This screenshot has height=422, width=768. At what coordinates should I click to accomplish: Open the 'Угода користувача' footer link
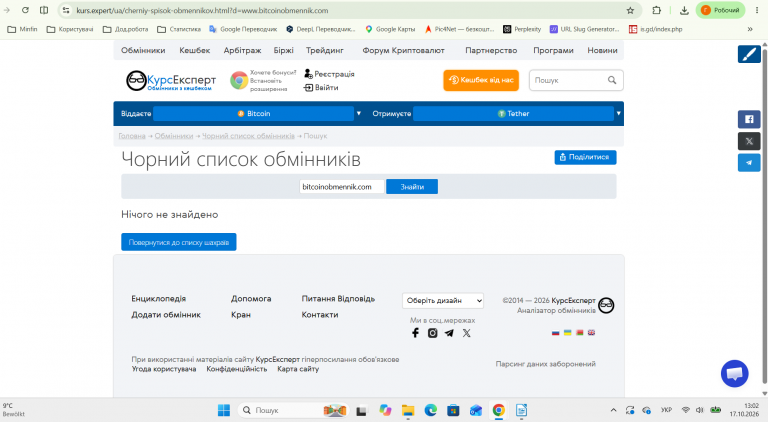tap(164, 369)
